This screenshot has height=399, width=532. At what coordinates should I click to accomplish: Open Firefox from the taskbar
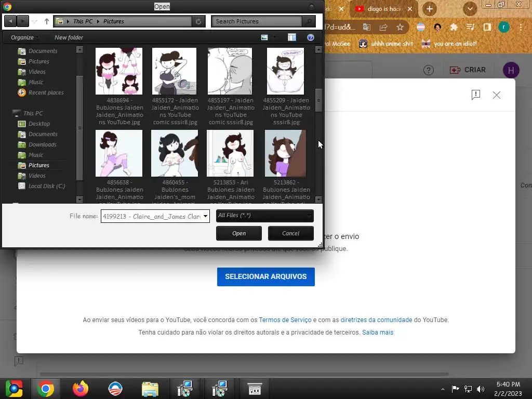pos(81,389)
